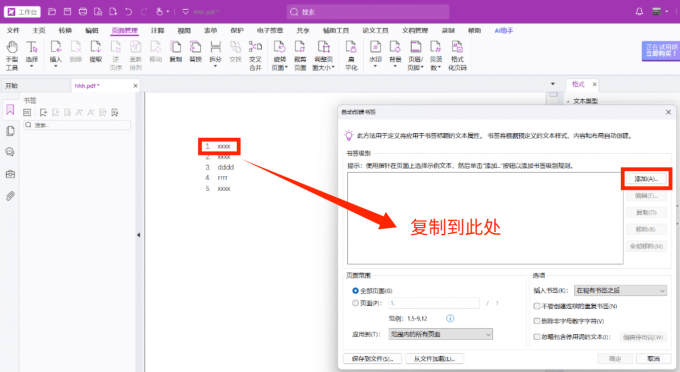Collapse the left panel with arrow handle
This screenshot has width=680, height=372.
[x=139, y=235]
